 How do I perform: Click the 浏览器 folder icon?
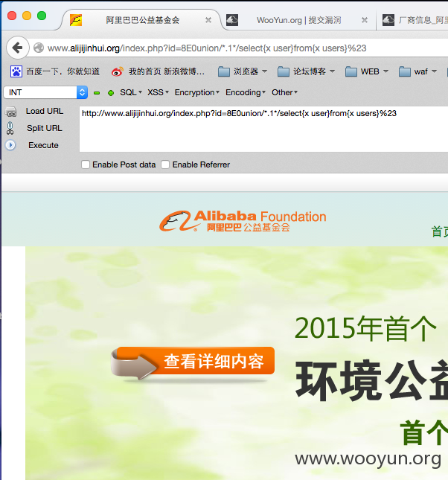pos(224,71)
